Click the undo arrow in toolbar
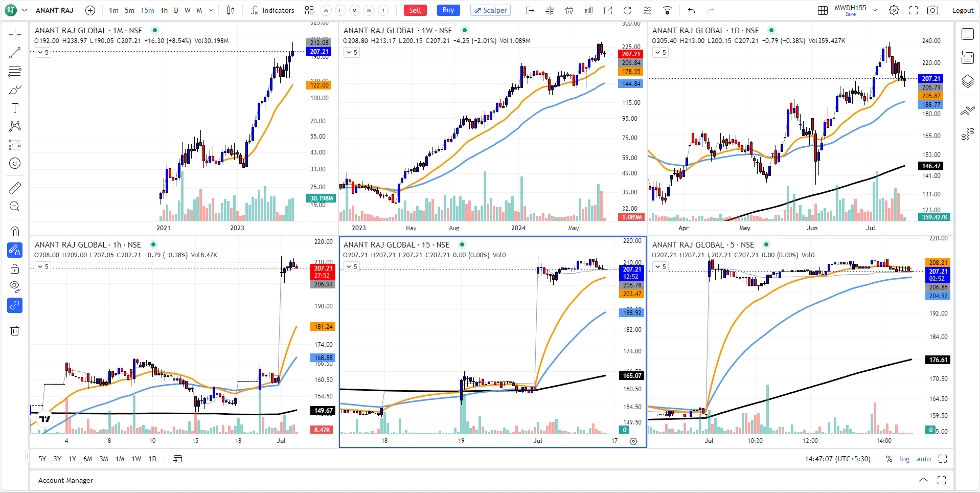 (x=691, y=10)
